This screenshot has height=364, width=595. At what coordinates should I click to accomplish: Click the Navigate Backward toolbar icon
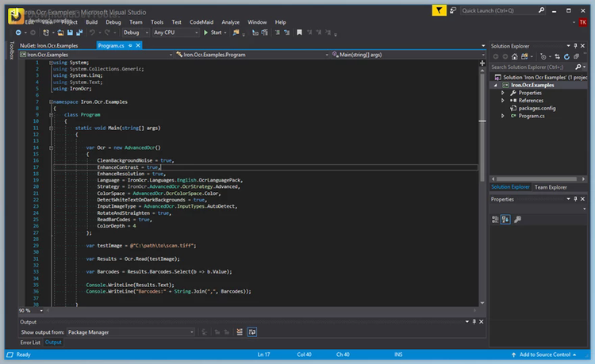pos(18,33)
